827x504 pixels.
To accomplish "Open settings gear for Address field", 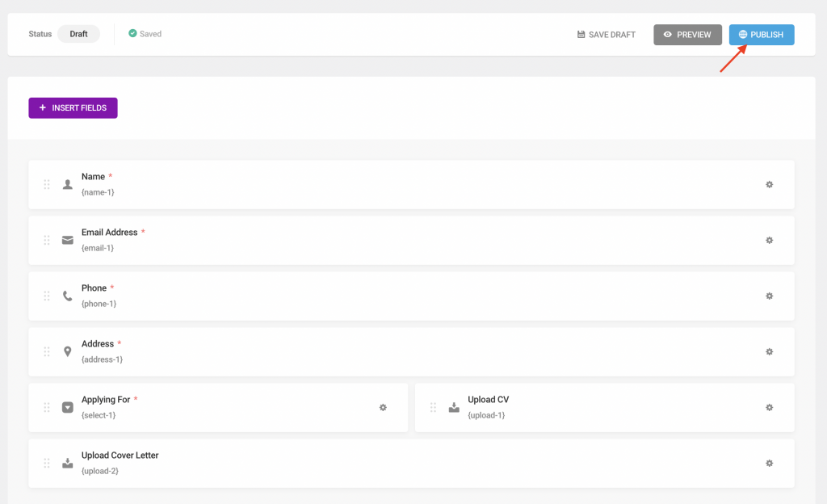I will click(769, 351).
